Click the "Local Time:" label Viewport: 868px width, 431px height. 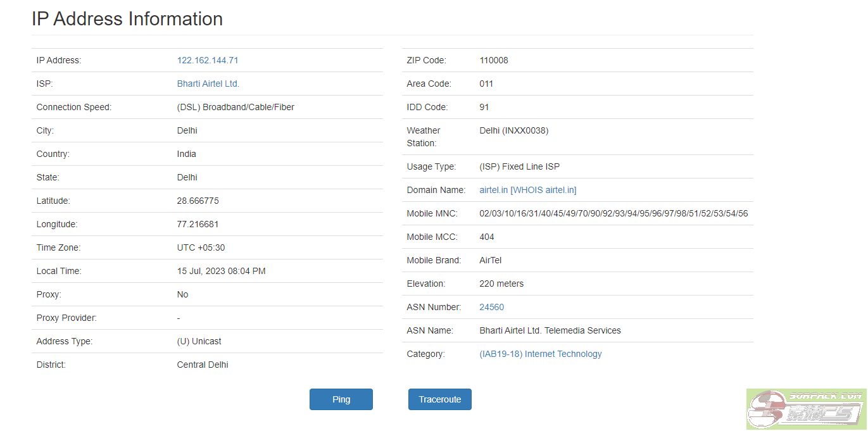[x=60, y=271]
